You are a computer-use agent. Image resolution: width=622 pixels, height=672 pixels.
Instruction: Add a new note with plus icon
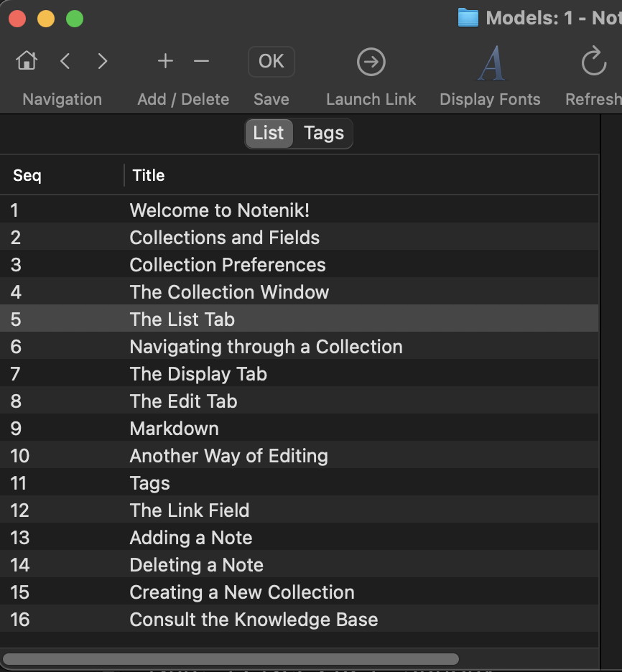[x=165, y=62]
